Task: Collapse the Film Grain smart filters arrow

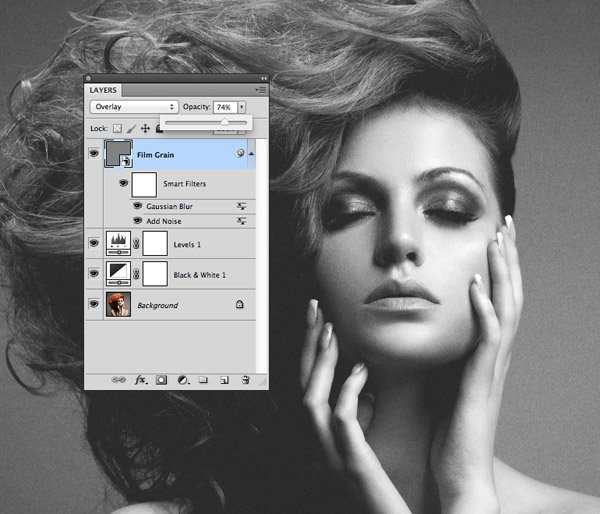Action: point(251,154)
